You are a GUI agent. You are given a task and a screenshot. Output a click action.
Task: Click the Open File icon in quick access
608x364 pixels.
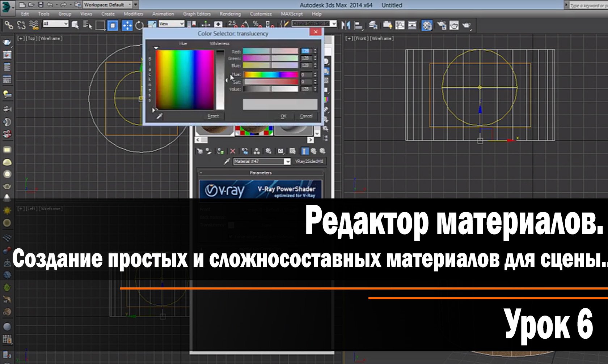click(31, 5)
